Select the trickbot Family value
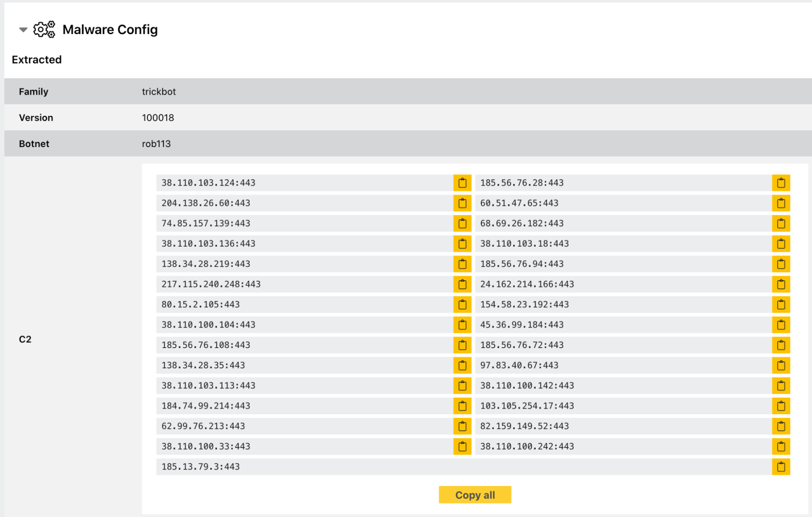The height and width of the screenshot is (517, 812). click(159, 91)
